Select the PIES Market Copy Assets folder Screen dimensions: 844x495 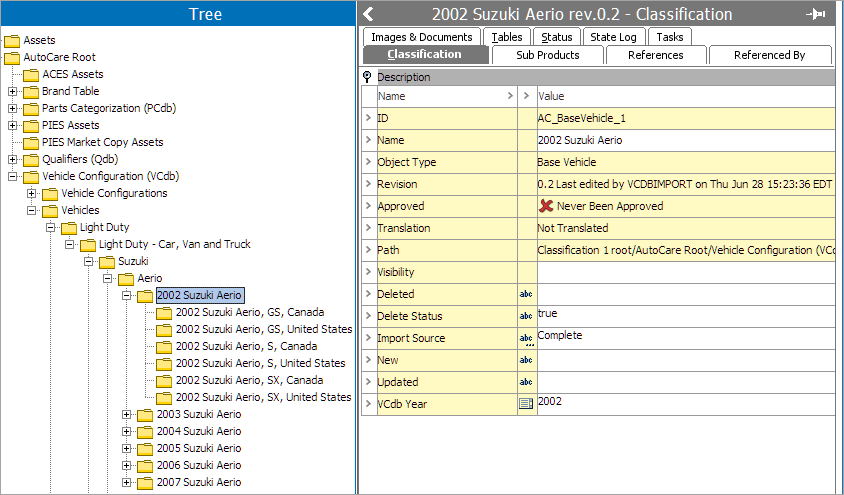pos(102,142)
